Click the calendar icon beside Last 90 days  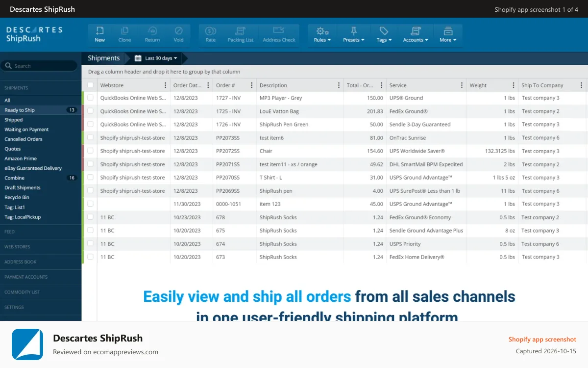pyautogui.click(x=138, y=58)
